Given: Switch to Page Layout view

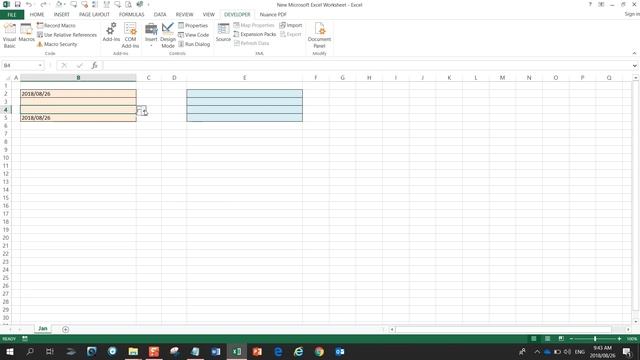Looking at the screenshot, I should [547, 338].
